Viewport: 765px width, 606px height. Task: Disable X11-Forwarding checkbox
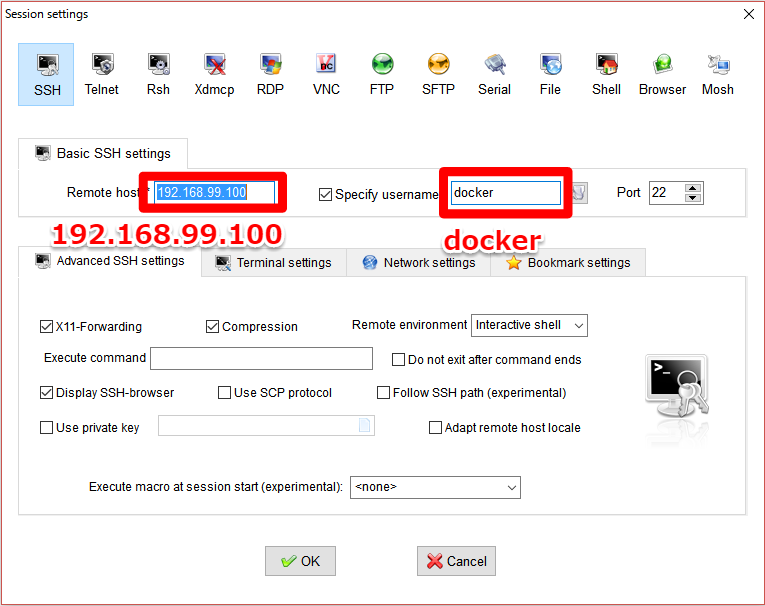pyautogui.click(x=46, y=326)
